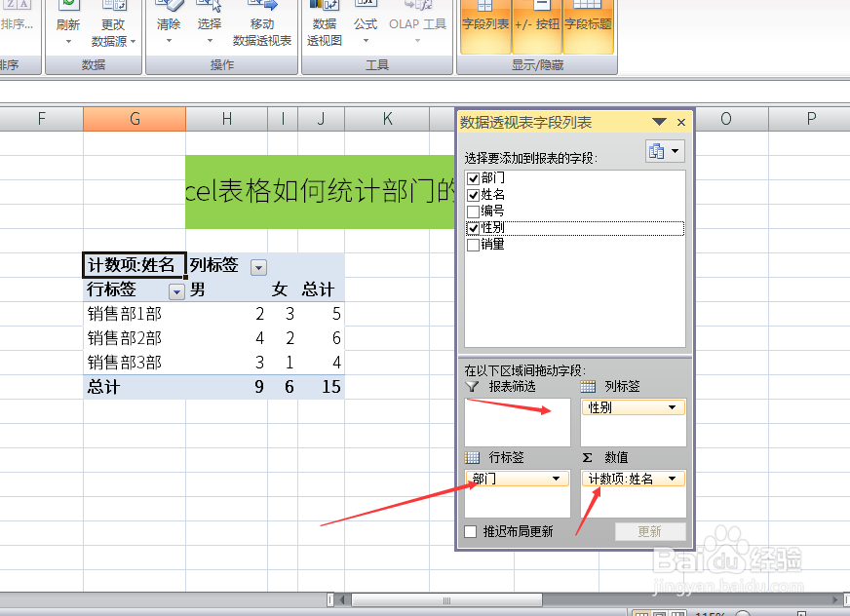Select column F header
Viewport: 850px width, 616px height.
coord(42,119)
